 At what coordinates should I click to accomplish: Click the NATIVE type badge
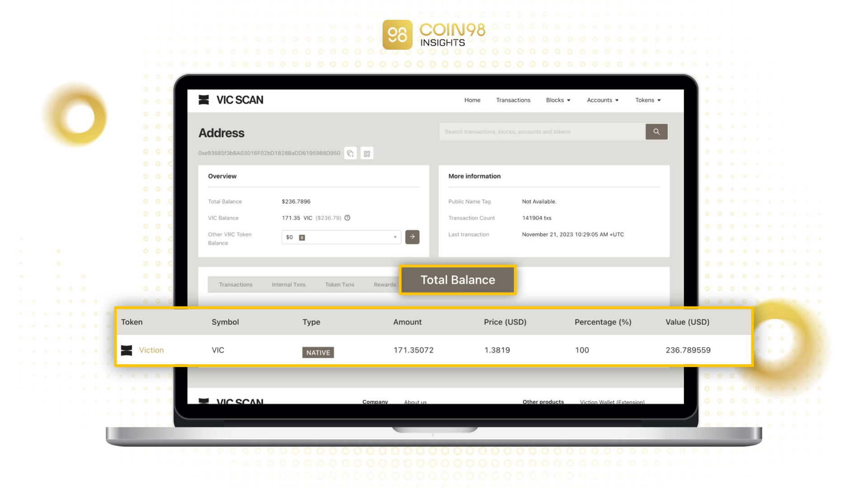pyautogui.click(x=318, y=352)
